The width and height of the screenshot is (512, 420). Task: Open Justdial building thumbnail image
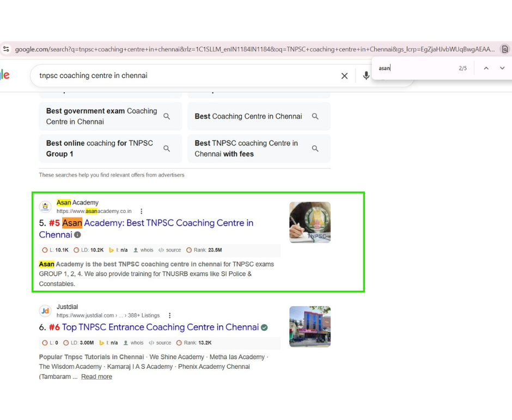pos(310,327)
